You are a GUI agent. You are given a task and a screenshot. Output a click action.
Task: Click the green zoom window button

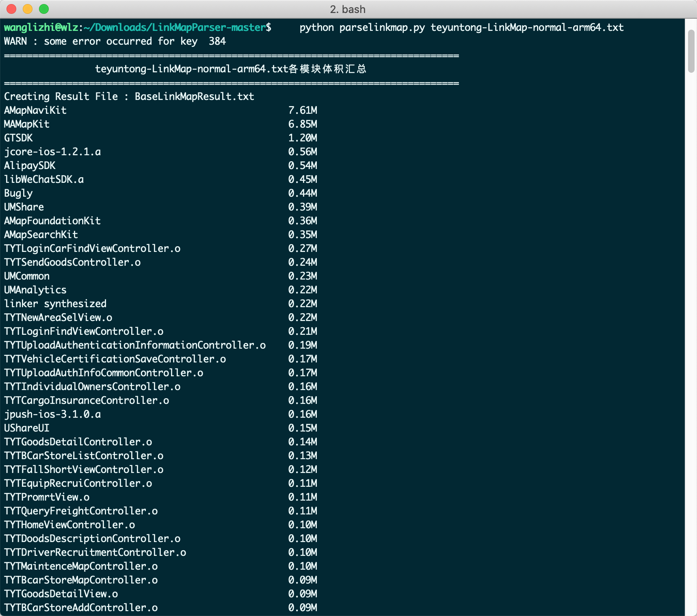44,9
